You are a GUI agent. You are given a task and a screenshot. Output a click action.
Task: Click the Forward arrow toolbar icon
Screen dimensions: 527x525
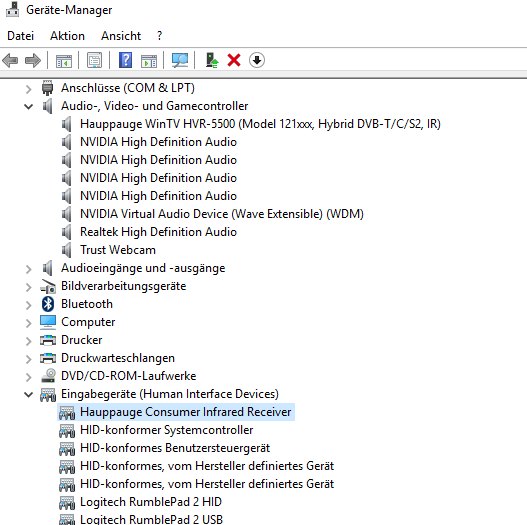(x=33, y=60)
